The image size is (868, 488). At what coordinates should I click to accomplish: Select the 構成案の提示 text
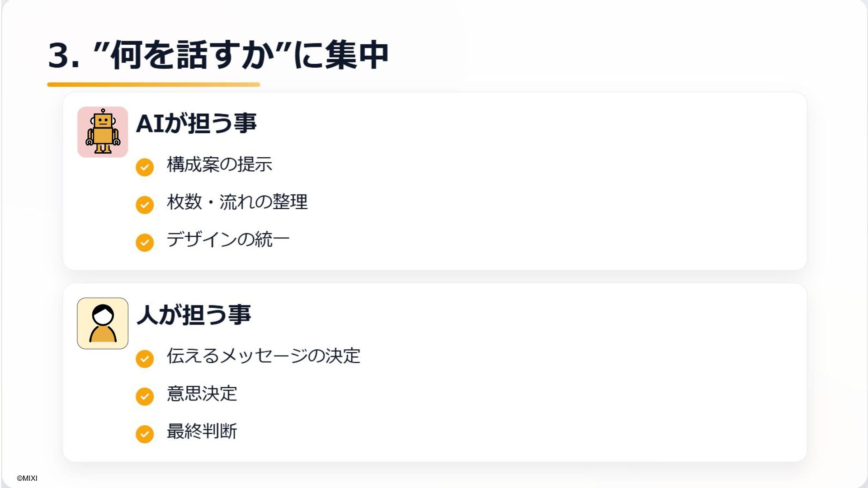(219, 164)
